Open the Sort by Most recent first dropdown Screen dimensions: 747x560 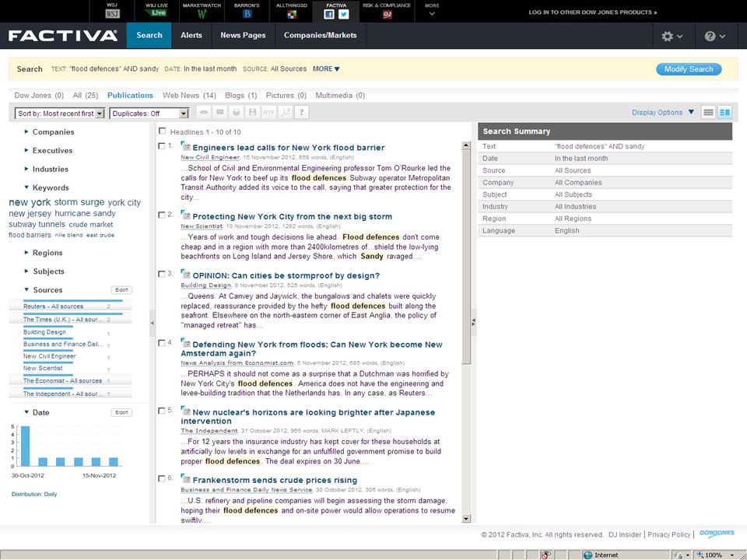tap(60, 114)
